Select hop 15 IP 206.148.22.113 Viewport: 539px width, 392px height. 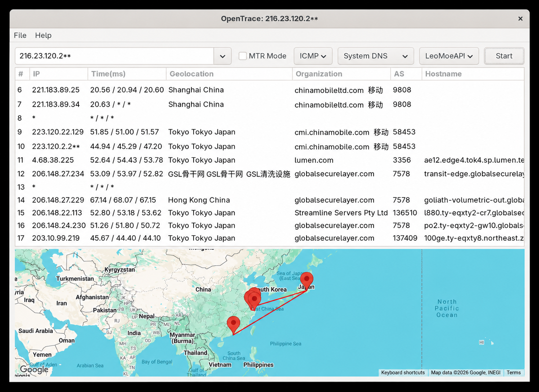58,213
